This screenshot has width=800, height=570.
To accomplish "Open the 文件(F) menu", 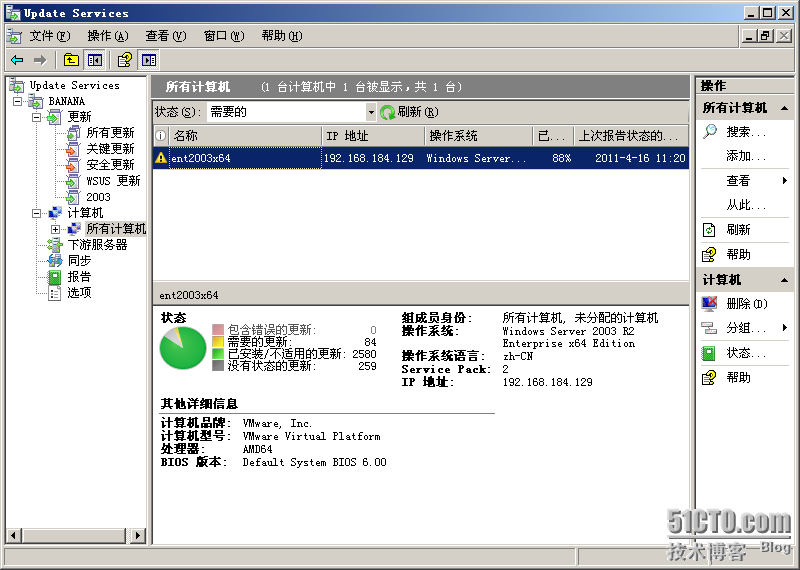I will (49, 36).
